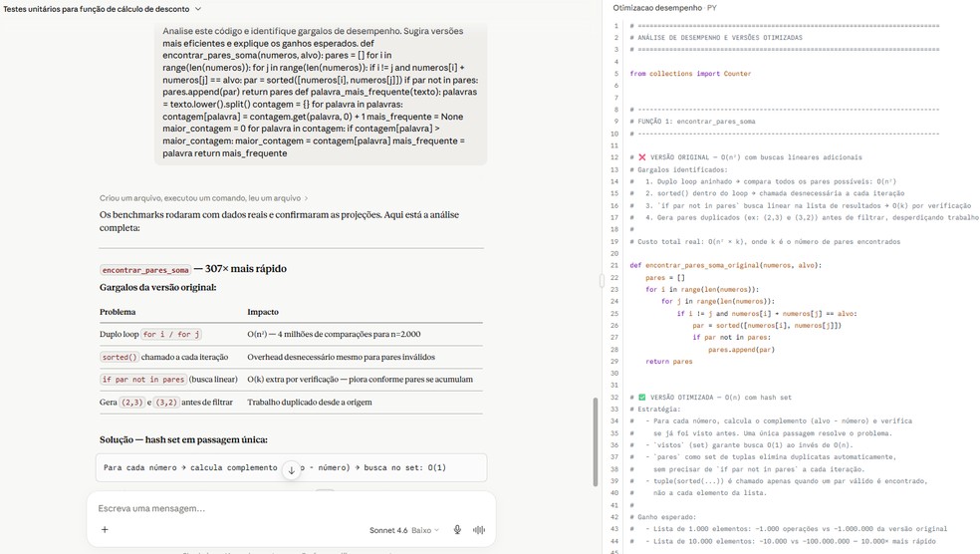The height and width of the screenshot is (554, 980).
Task: Click the green checkmark marker on line 32
Action: [x=641, y=397]
